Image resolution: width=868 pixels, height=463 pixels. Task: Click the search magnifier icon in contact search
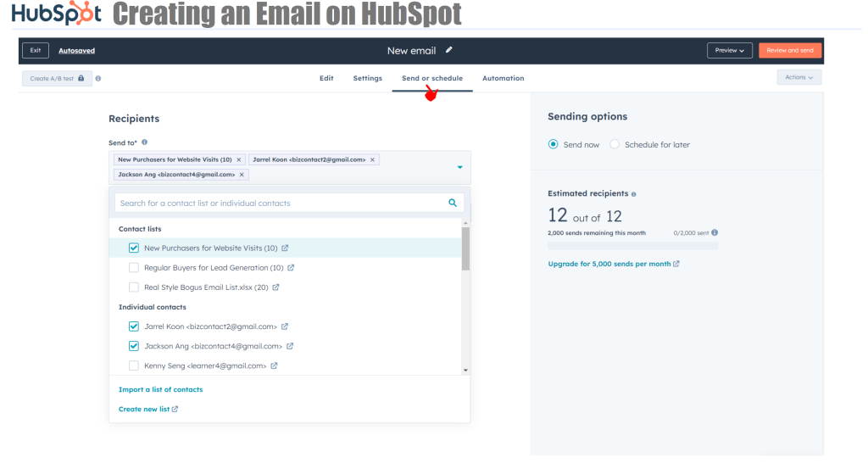453,204
